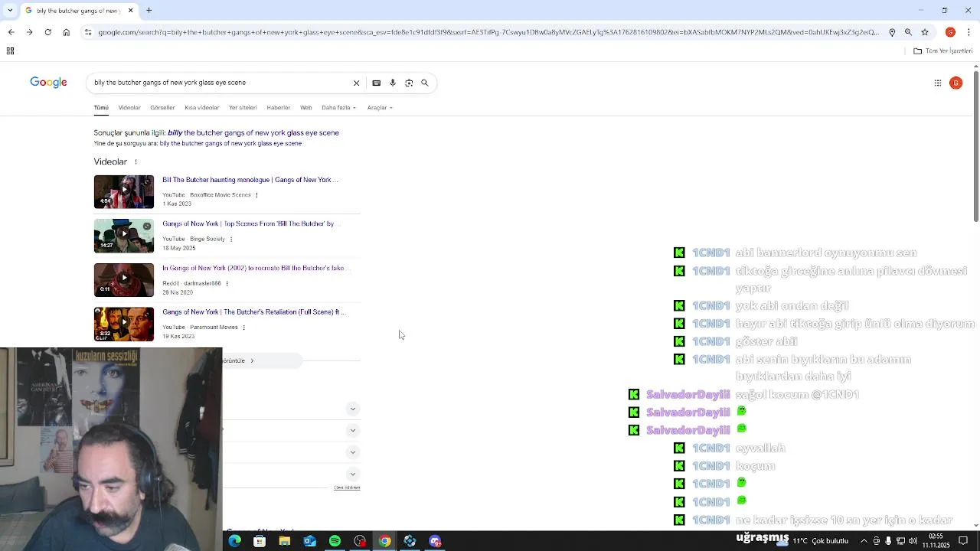Viewport: 980px width, 551px height.
Task: Open options for Reddit dartmaster666 result
Action: click(227, 283)
